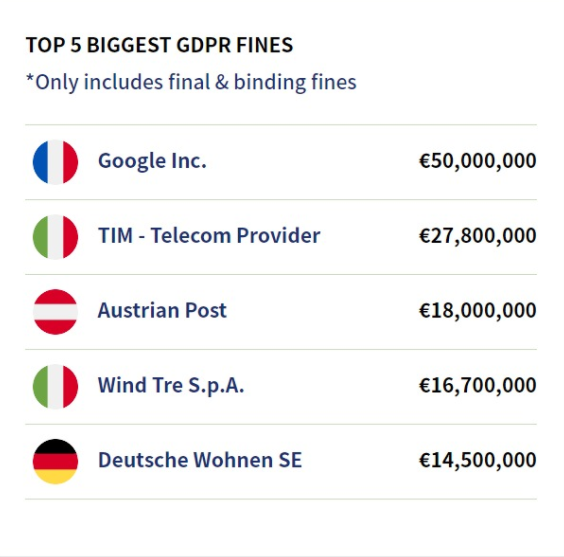Select the €18,000,000 fine amount

tap(478, 310)
